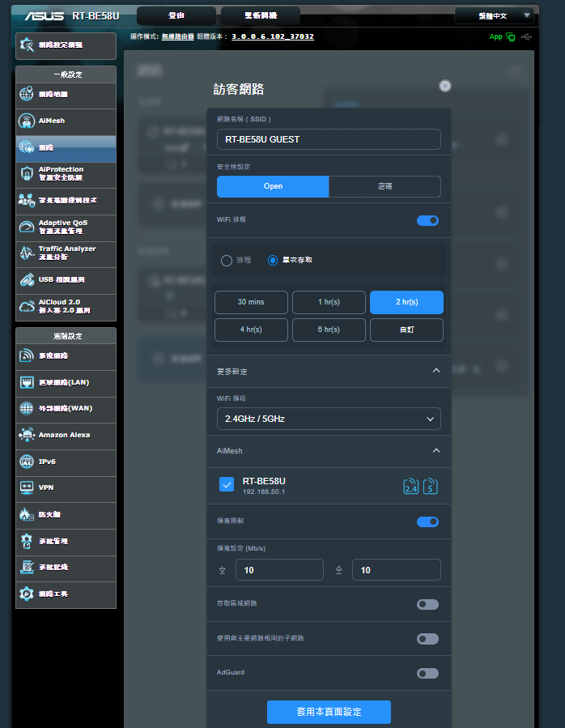Click the upload bandwidth field showing 10
Screen dimensions: 565x728
click(x=397, y=569)
